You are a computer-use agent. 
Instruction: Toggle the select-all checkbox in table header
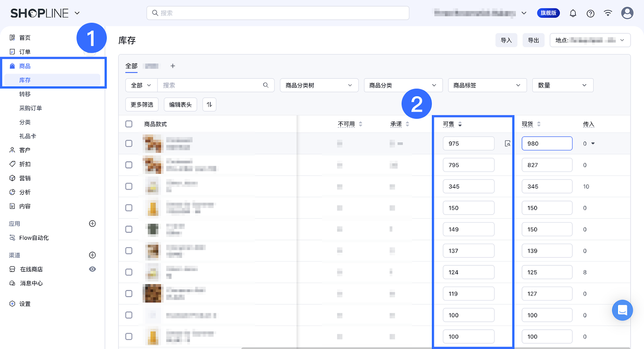pyautogui.click(x=129, y=124)
